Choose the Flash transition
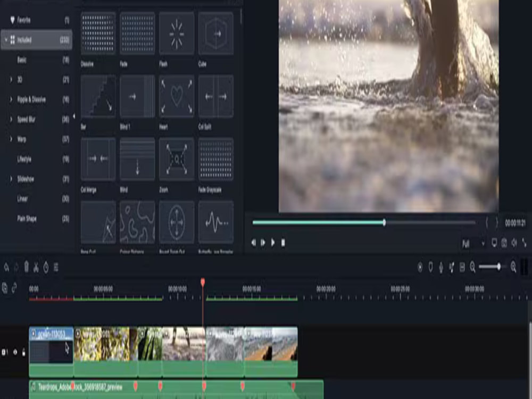The height and width of the screenshot is (399, 532). click(177, 33)
